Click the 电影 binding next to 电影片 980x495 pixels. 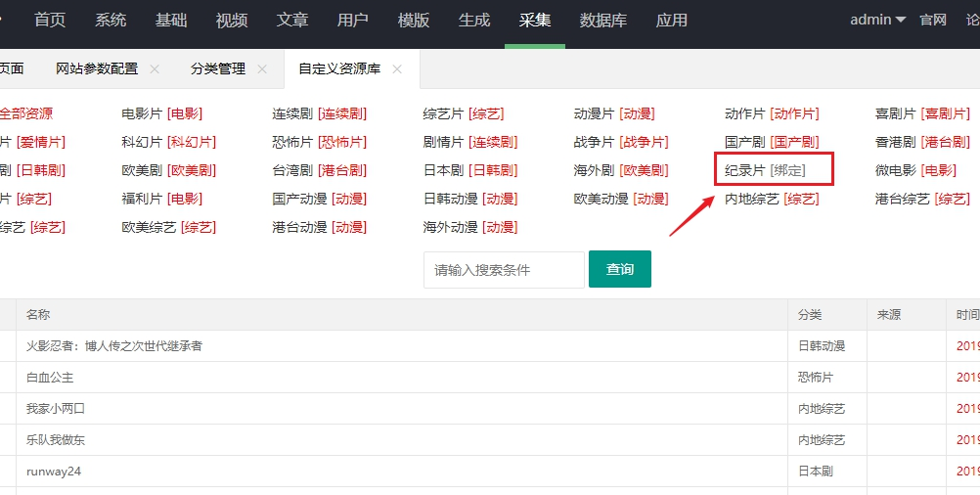185,113
